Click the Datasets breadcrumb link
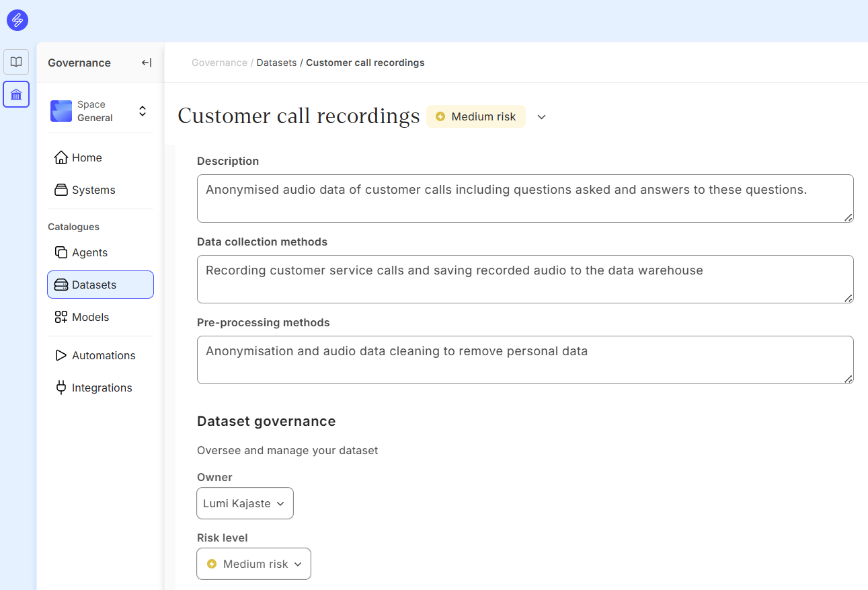Screen dimensions: 868x590 (x=276, y=63)
